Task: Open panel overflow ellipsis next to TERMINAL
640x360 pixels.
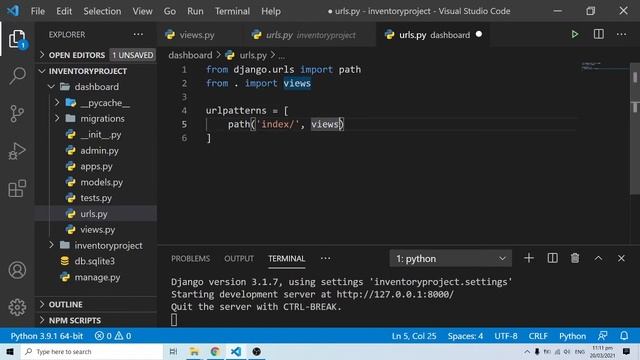Action: [x=325, y=258]
